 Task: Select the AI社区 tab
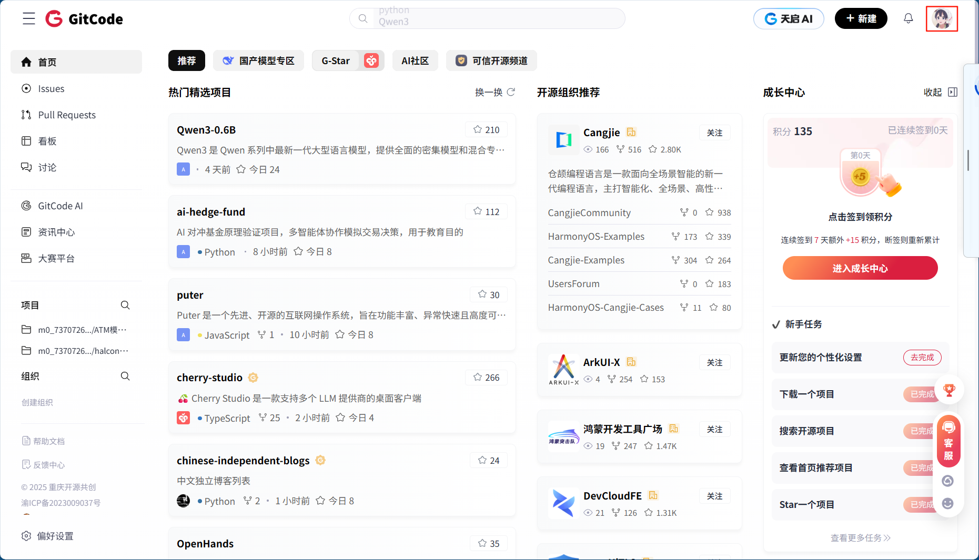[415, 60]
